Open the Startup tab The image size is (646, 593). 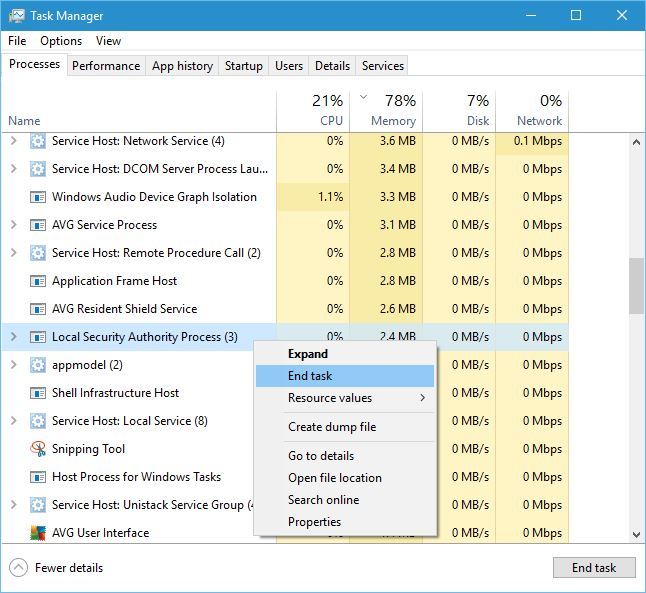click(x=243, y=66)
